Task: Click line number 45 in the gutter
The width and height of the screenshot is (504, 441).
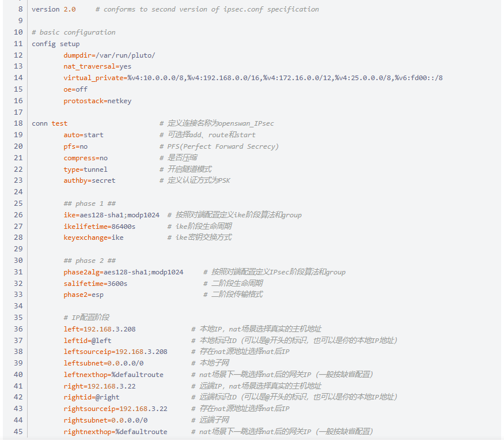Action: [x=18, y=432]
